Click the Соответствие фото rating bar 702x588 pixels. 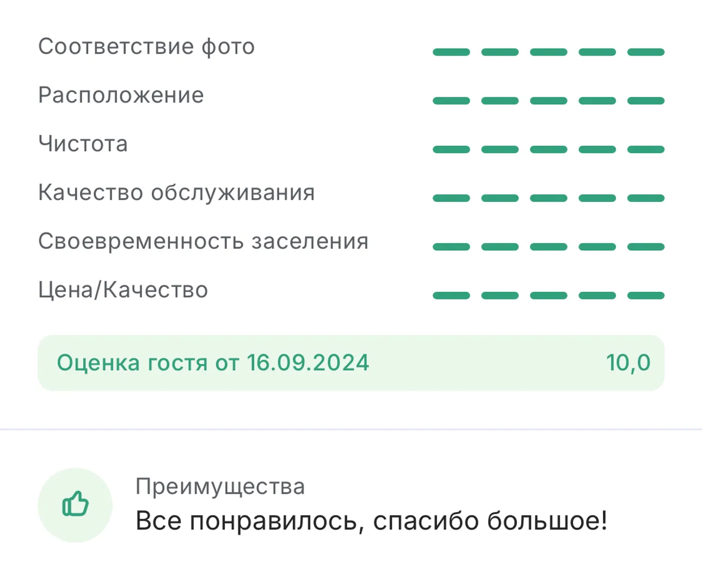[549, 52]
